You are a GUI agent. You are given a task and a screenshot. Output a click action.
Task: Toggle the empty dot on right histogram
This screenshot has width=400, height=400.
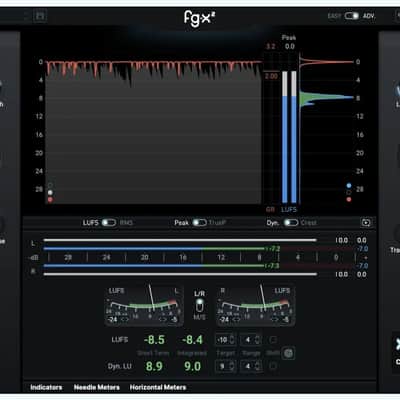(349, 192)
